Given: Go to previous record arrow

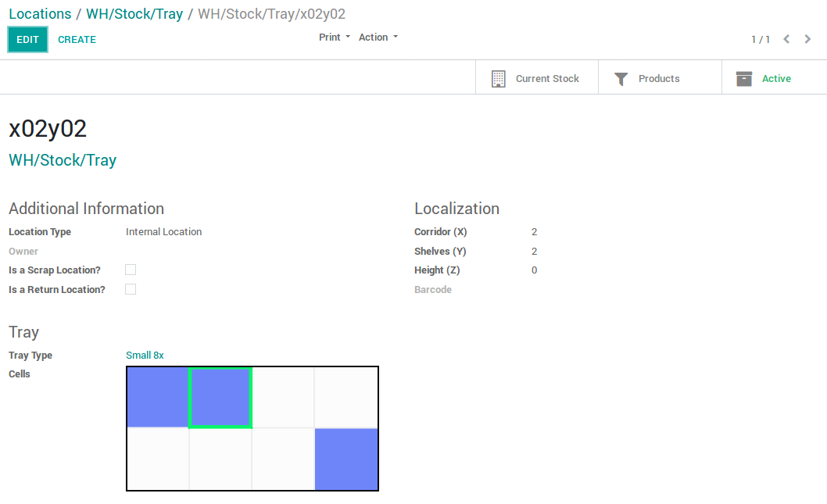Looking at the screenshot, I should (x=786, y=39).
